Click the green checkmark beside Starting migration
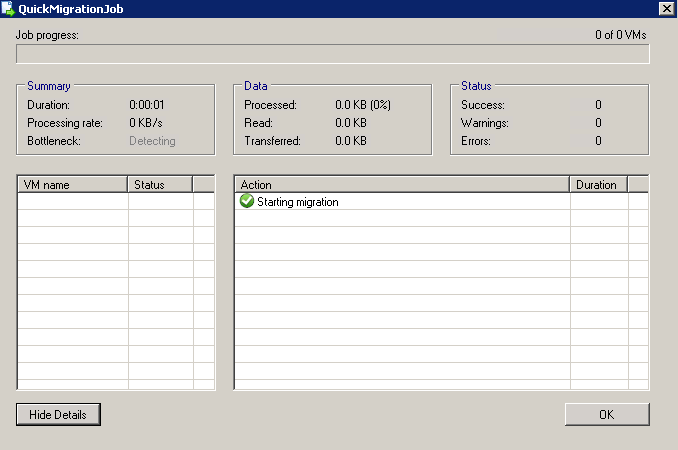The height and width of the screenshot is (450, 678). [247, 202]
